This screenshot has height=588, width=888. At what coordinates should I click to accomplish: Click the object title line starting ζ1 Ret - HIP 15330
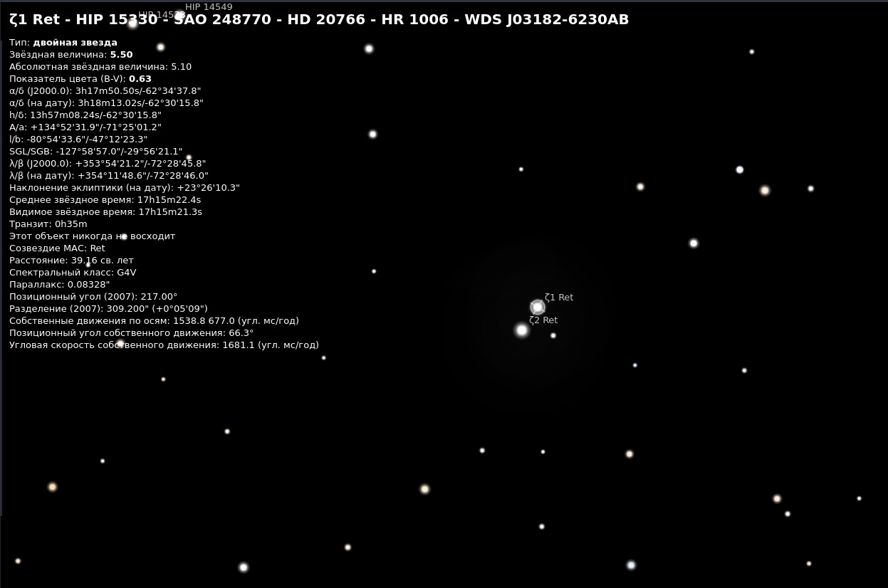coord(318,20)
